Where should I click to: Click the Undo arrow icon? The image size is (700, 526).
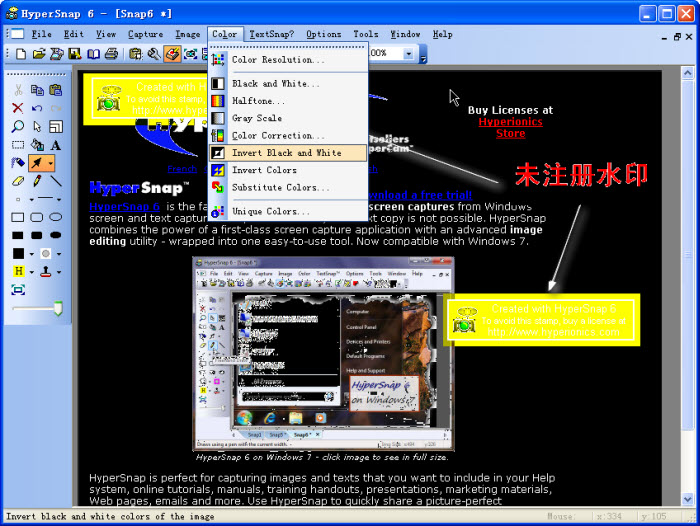[x=37, y=108]
